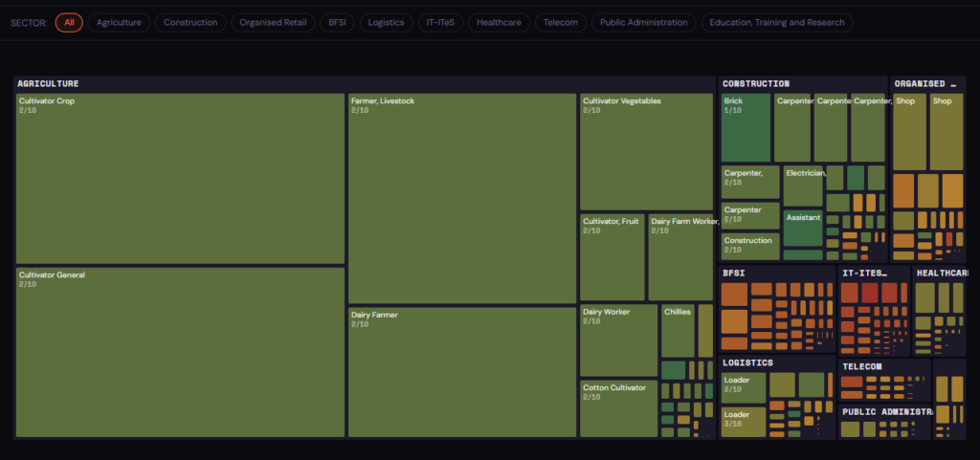Select the Healthcare sector filter chip
980x460 pixels.
(x=499, y=22)
